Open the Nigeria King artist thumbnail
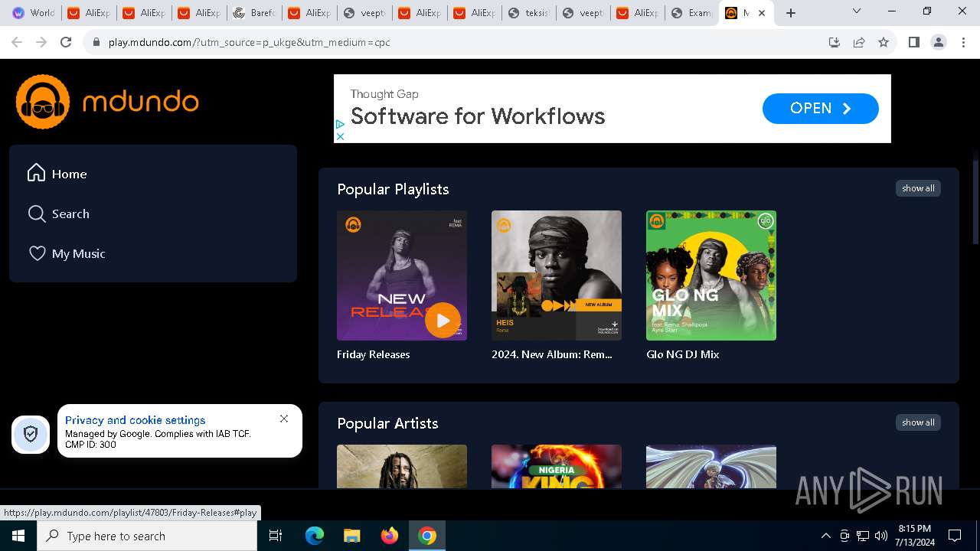Screen dimensions: 980x551 pos(557,466)
